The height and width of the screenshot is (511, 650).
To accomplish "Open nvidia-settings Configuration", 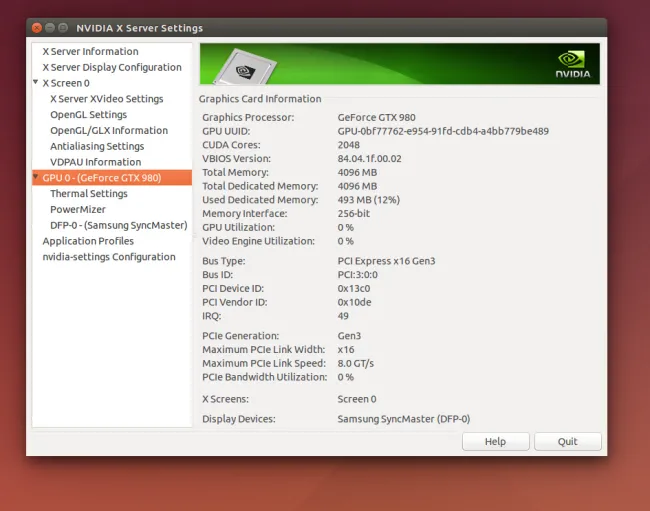I will tap(109, 257).
